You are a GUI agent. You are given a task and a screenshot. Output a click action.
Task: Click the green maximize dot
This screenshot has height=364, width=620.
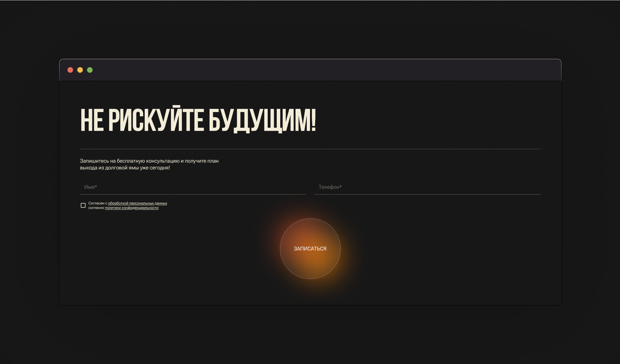coord(90,70)
